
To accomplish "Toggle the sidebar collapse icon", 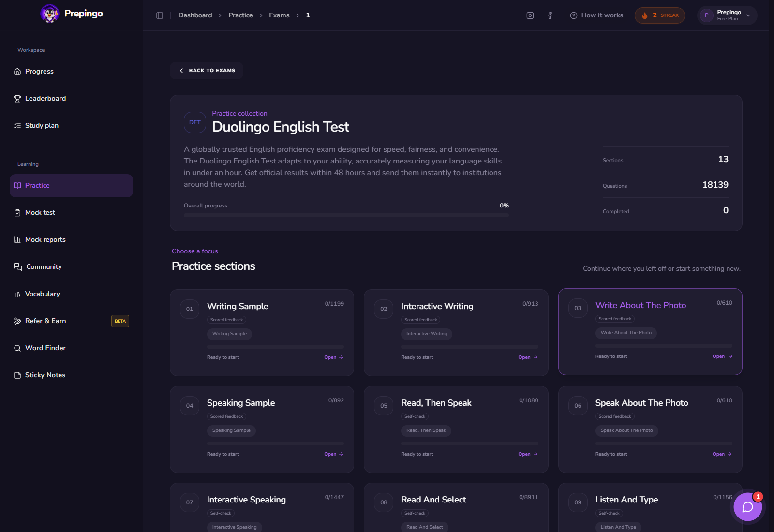I will pos(160,15).
